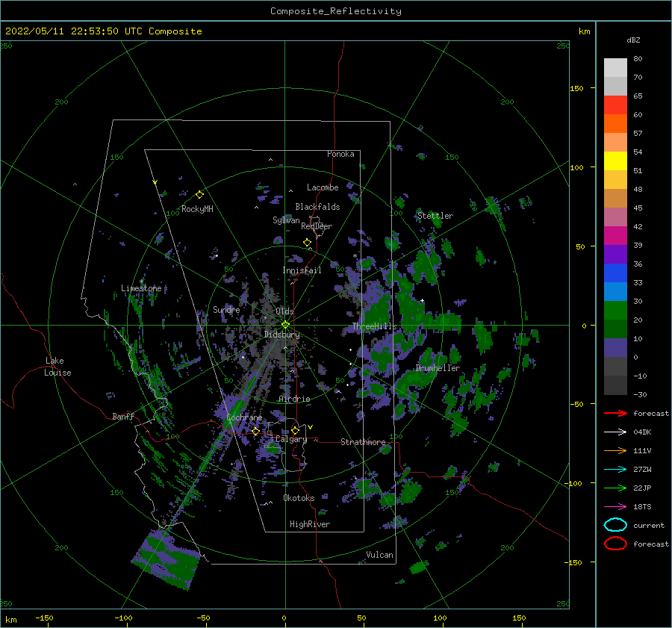Select the 10 dBZ indigo swatch
The height and width of the screenshot is (628, 672).
(615, 348)
